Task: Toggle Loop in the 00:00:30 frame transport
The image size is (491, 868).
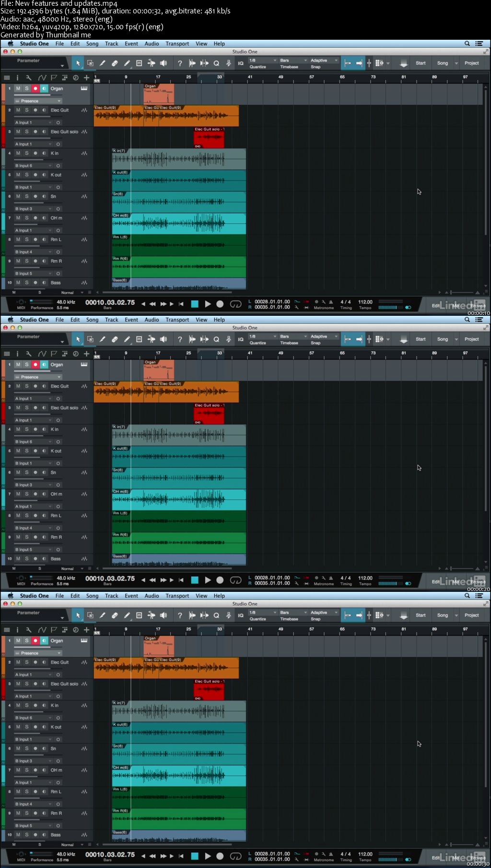Action: click(235, 856)
